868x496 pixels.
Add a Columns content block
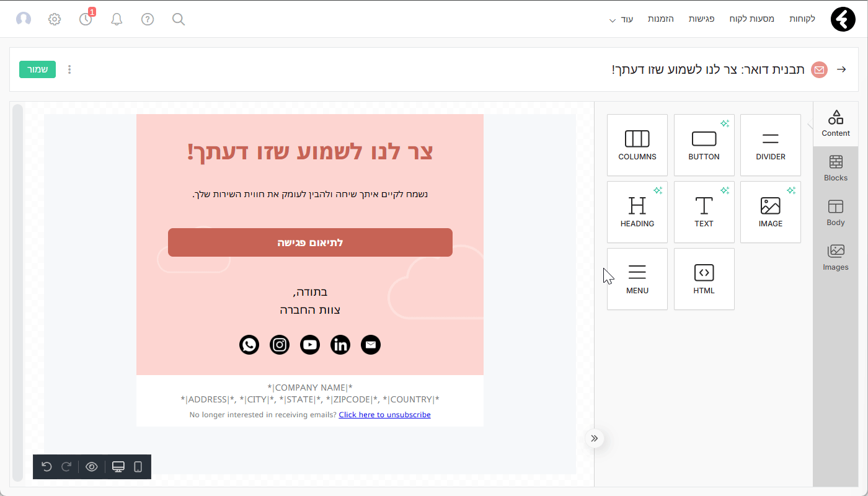(x=637, y=145)
